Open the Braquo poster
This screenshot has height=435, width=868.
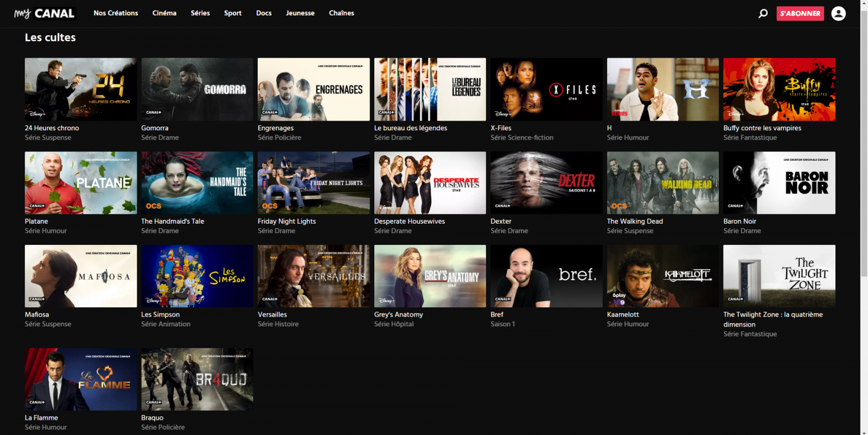(197, 379)
